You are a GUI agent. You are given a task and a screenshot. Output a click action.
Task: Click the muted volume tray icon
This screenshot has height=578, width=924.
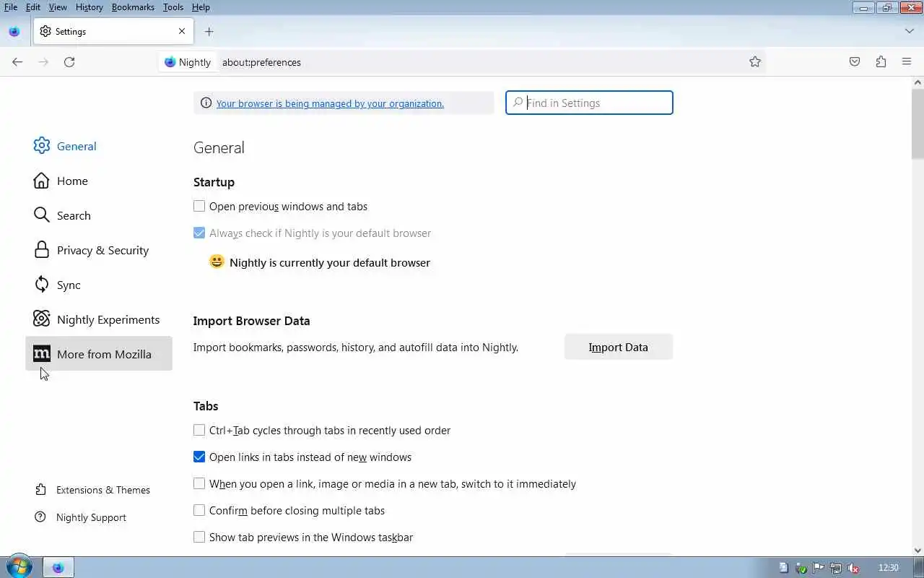point(853,568)
